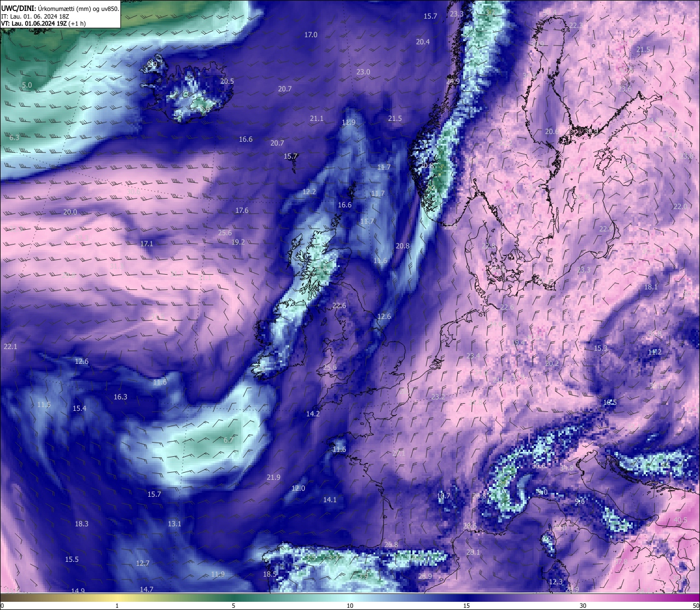
Task: Click the map value 16.5
Action: click(x=610, y=403)
